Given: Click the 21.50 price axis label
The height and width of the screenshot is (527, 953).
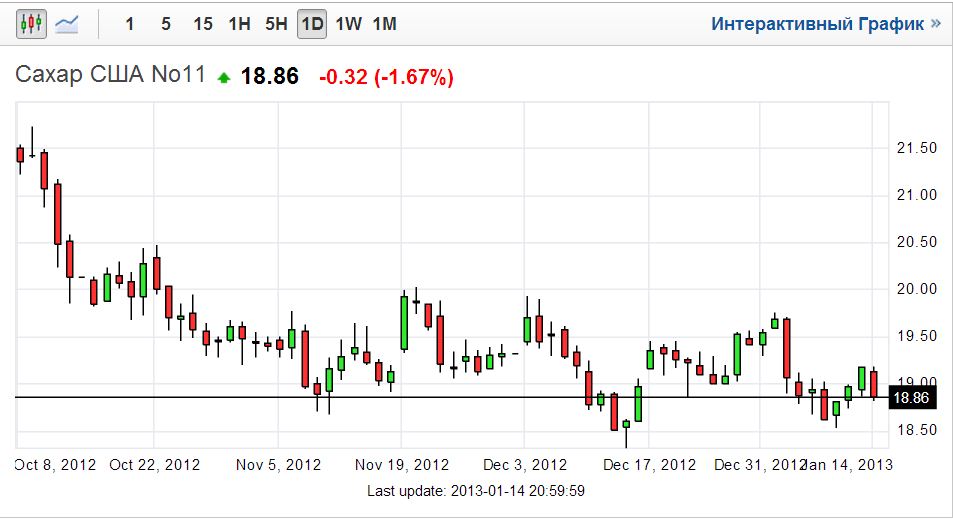Looking at the screenshot, I should 917,148.
